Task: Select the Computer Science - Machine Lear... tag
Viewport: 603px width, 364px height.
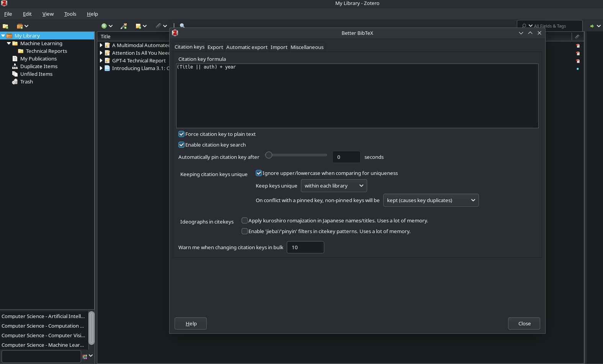Action: click(43, 345)
